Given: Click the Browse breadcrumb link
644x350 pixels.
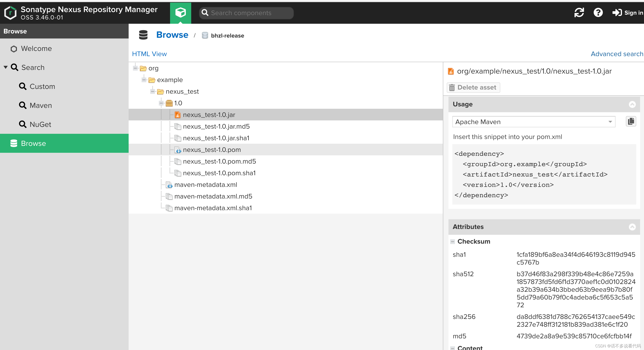Looking at the screenshot, I should point(172,35).
